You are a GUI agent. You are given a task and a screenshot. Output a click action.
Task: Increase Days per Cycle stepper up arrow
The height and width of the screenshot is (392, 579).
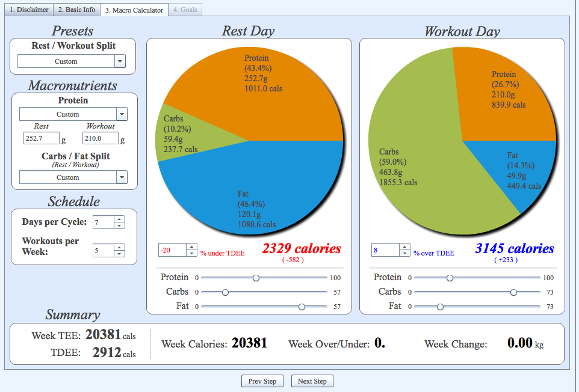(x=119, y=219)
